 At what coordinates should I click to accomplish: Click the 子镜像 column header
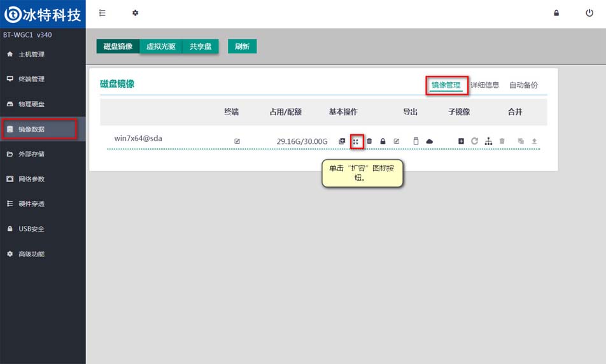pos(459,112)
